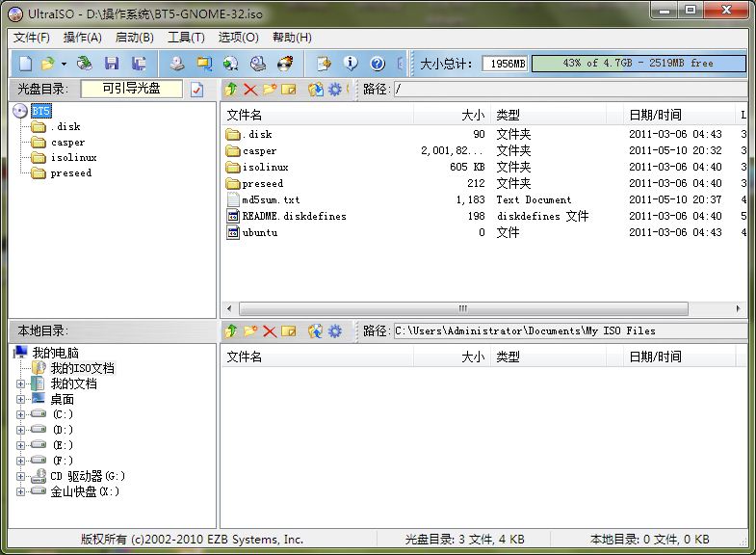756x555 pixels.
Task: Select the README.diskdefines file
Action: 294,216
